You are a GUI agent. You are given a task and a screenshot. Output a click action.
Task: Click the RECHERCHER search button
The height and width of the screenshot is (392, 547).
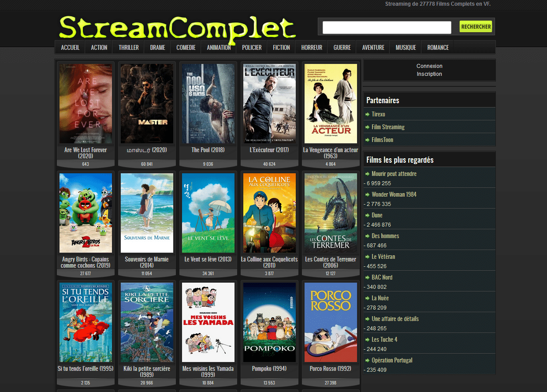[x=476, y=26]
